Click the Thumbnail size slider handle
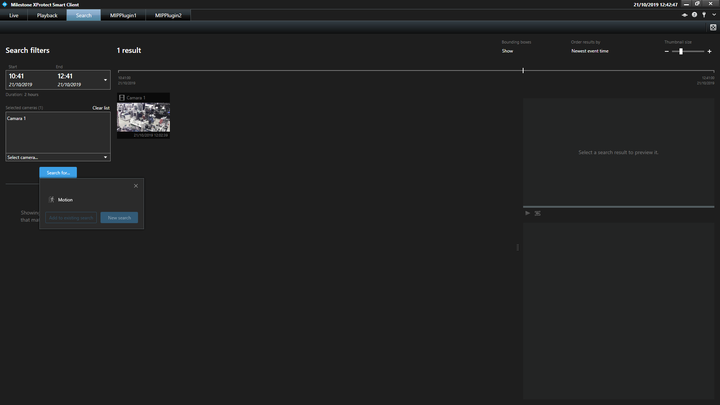 pos(681,51)
